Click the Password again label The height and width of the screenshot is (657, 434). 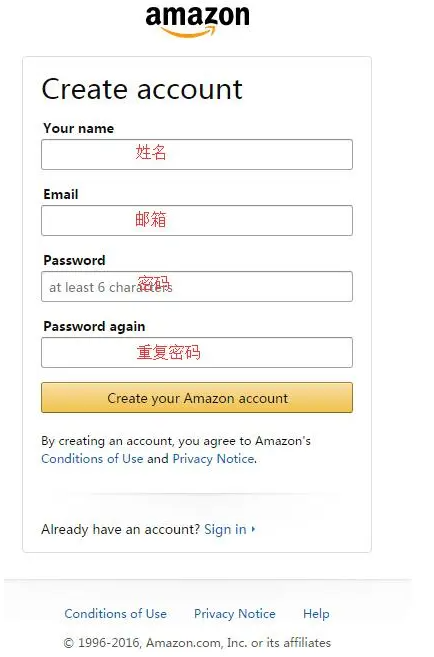click(94, 326)
